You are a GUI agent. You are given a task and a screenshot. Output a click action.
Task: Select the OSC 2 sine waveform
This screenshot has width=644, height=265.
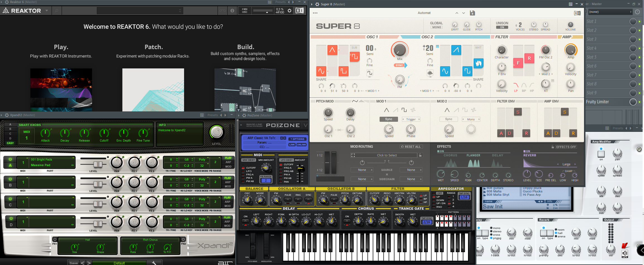click(x=445, y=71)
